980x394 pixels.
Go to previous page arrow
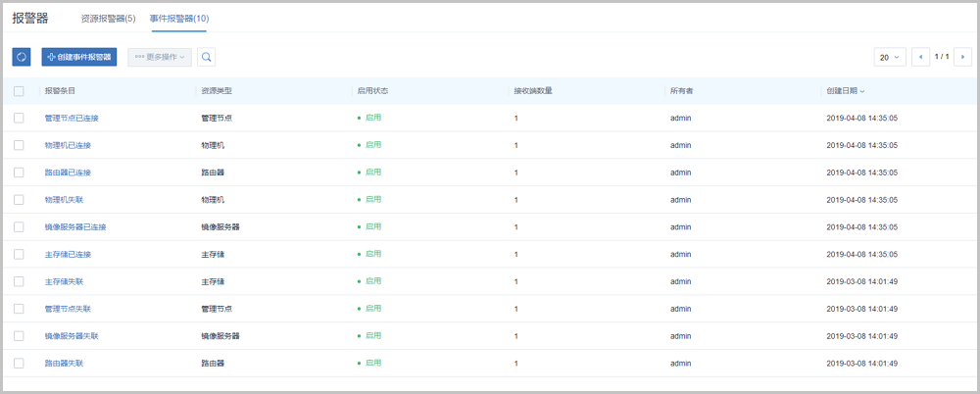pyautogui.click(x=920, y=57)
